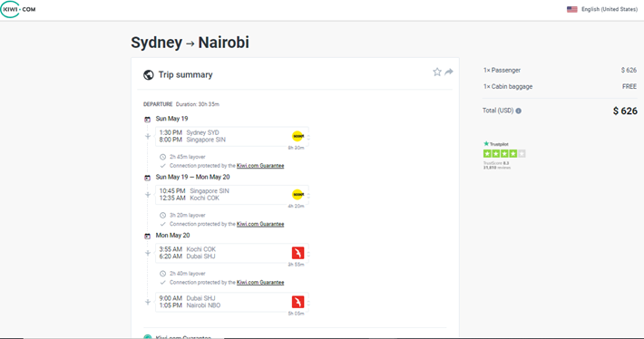Click the calendar icon next to Sun May 19
Image resolution: width=644 pixels, height=339 pixels.
[x=148, y=120]
